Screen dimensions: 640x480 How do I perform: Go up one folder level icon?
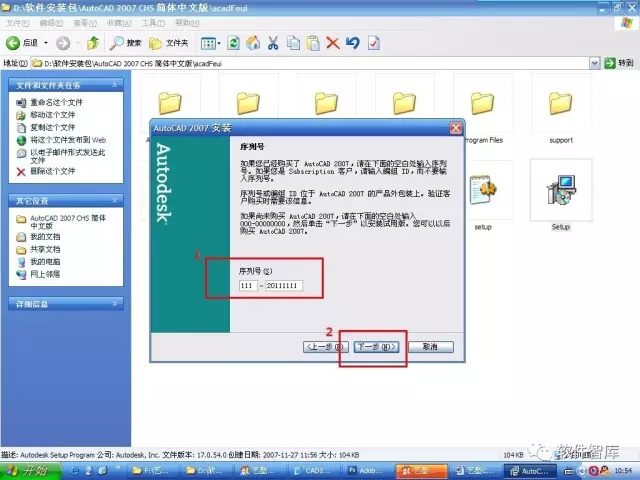[x=93, y=42]
